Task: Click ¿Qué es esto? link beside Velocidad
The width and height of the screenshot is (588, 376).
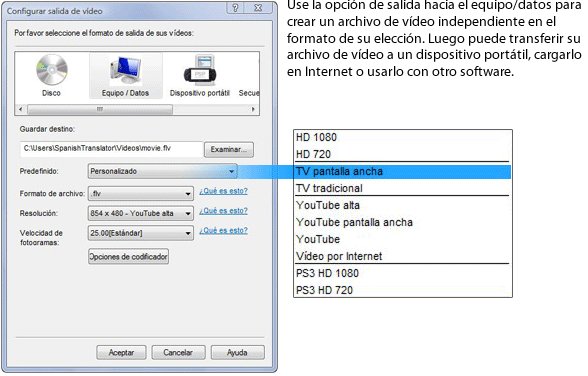Action: pyautogui.click(x=223, y=231)
